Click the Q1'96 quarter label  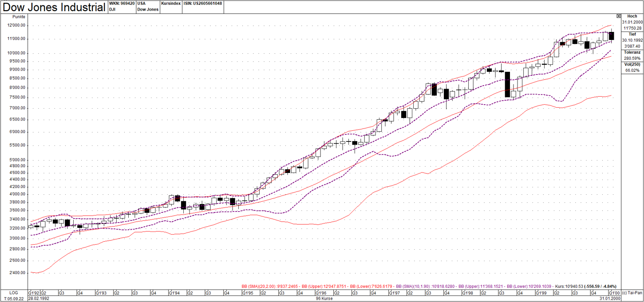[320, 293]
